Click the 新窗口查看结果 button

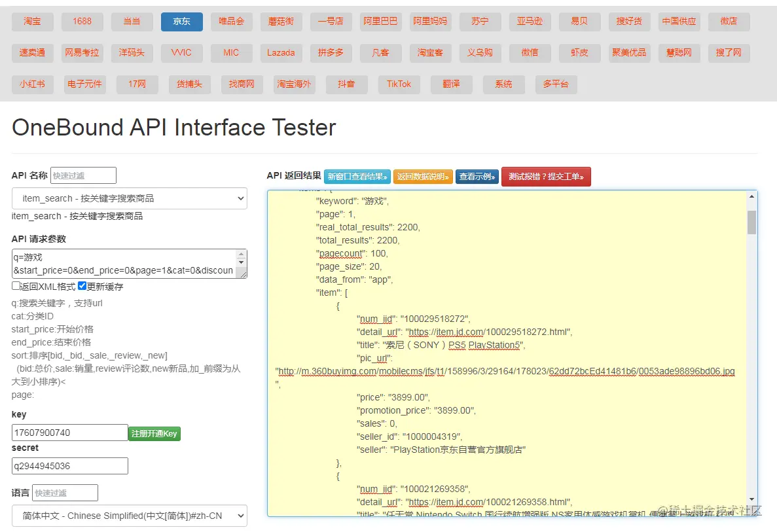[357, 177]
